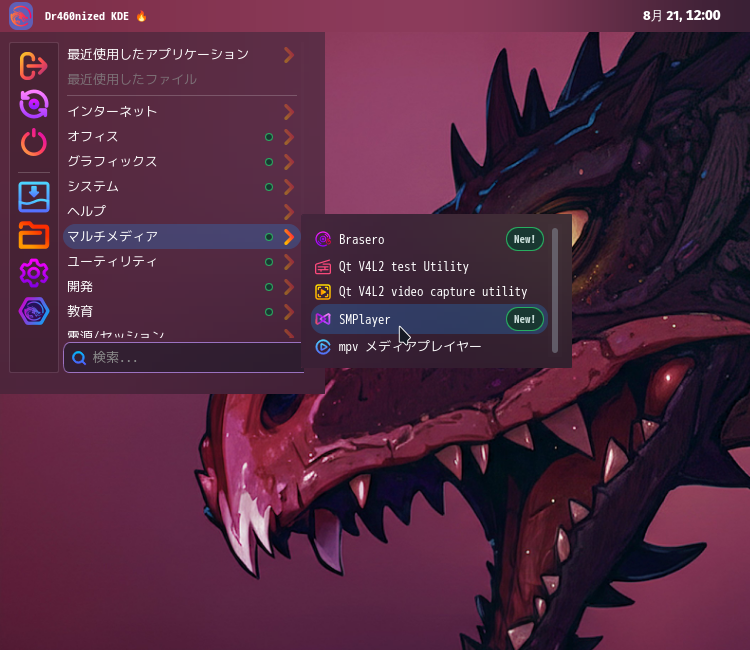Screen dimensions: 750x650
Task: Open the インターネット category
Action: coord(182,111)
